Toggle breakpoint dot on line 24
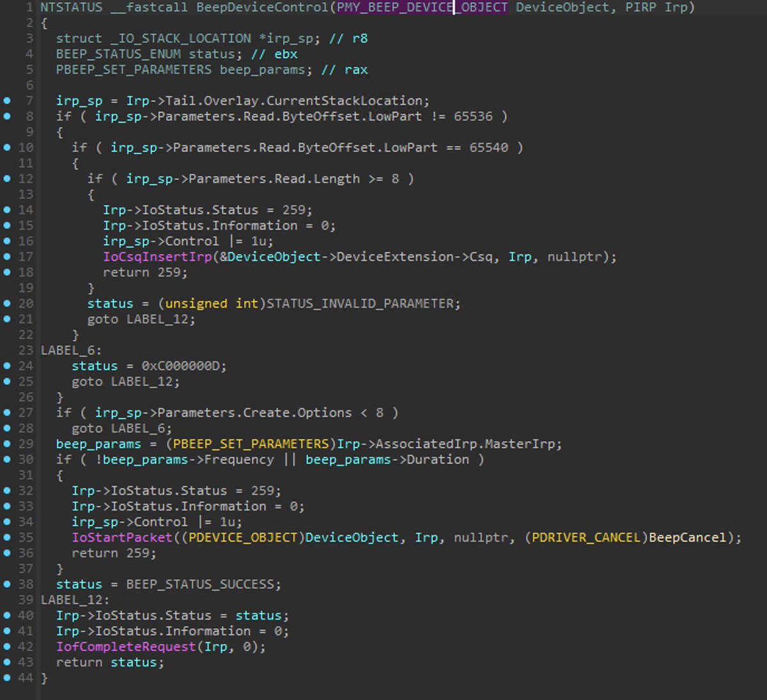The height and width of the screenshot is (700, 767). pyautogui.click(x=7, y=366)
